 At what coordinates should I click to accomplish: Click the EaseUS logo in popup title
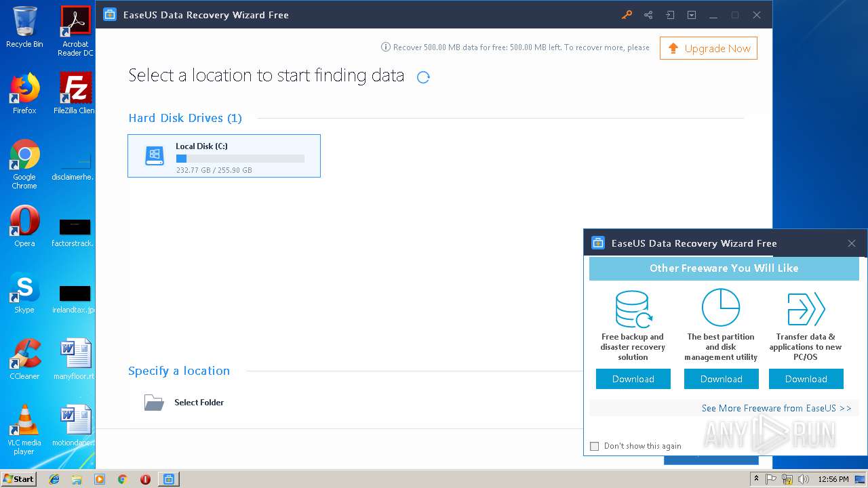598,243
